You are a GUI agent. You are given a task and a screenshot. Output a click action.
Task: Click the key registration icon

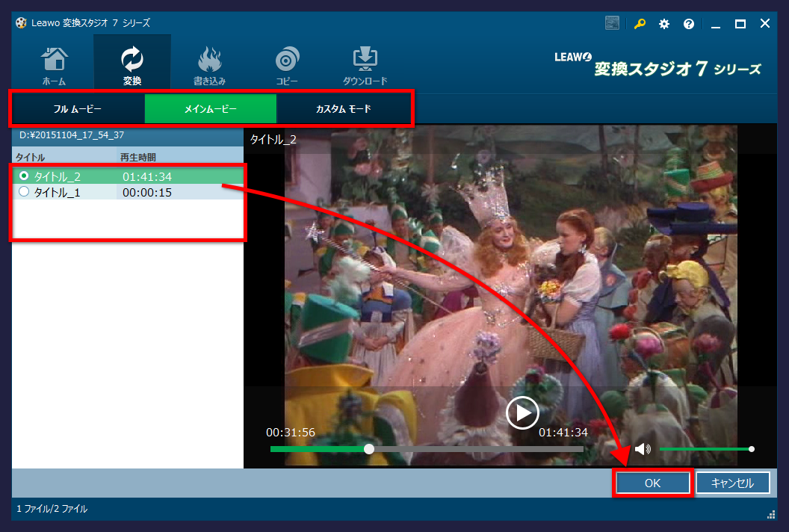640,24
